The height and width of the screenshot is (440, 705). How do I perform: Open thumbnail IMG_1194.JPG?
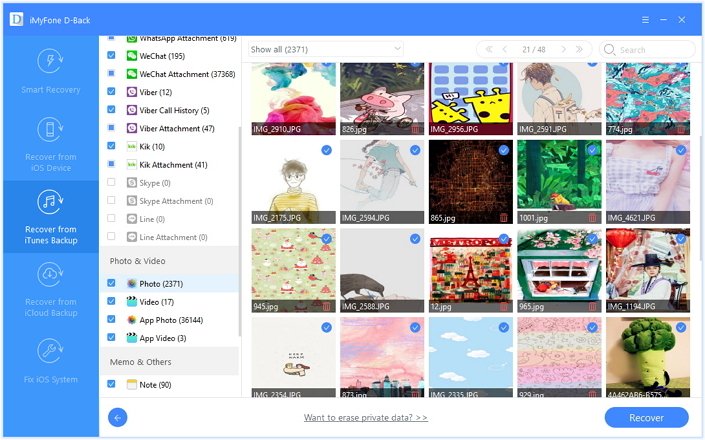tap(648, 270)
